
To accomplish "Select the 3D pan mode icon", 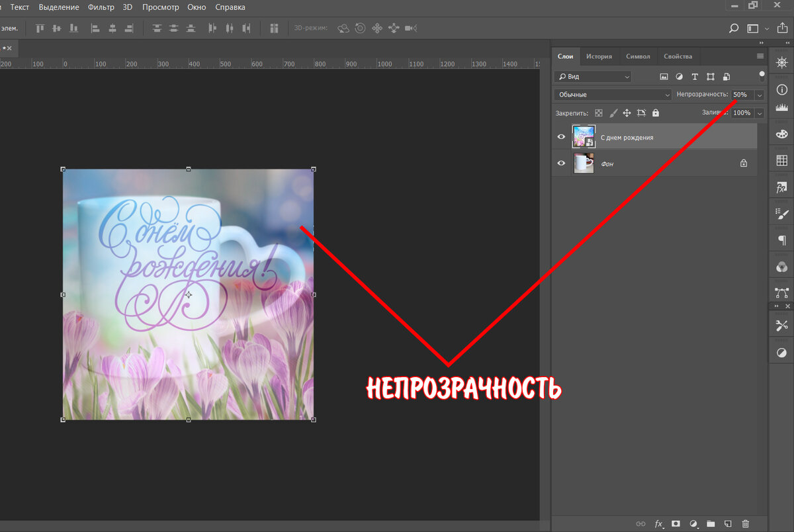I will pos(377,28).
